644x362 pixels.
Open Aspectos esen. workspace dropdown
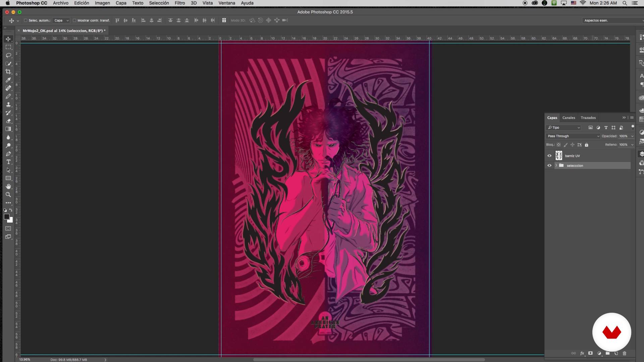pyautogui.click(x=613, y=20)
